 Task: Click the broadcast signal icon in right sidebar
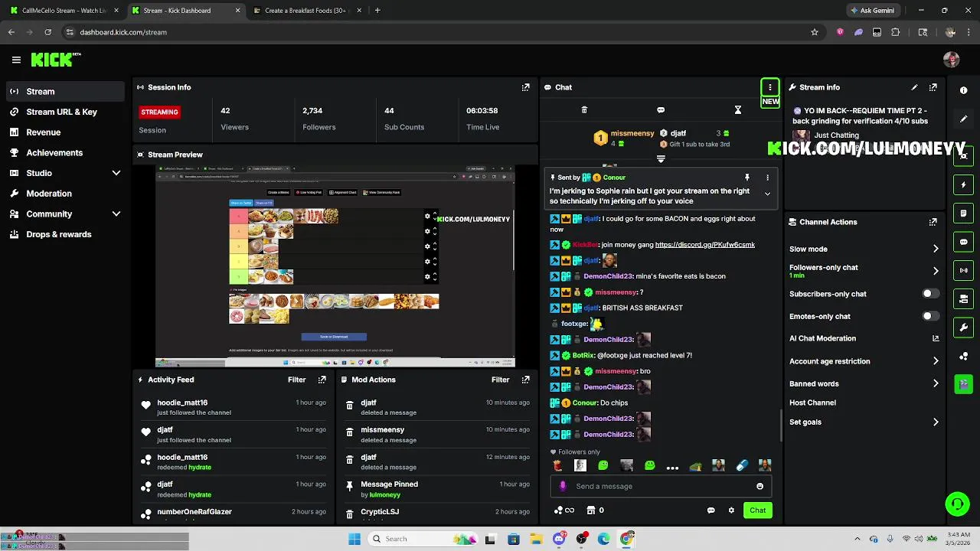(x=964, y=270)
